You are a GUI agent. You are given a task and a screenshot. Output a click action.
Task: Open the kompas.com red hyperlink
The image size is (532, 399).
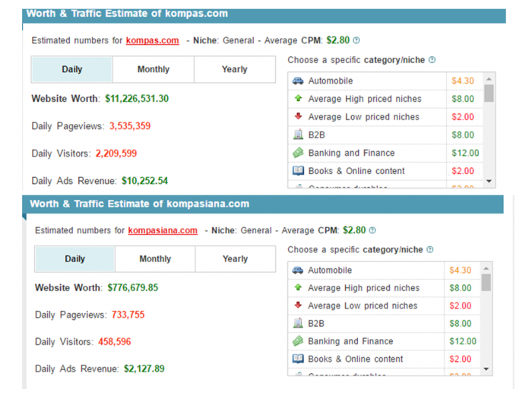[x=152, y=40]
